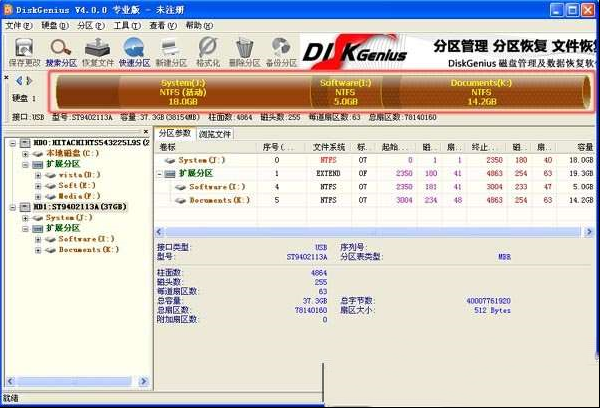
Task: Expand the System(J:) tree node
Action: coord(25,218)
